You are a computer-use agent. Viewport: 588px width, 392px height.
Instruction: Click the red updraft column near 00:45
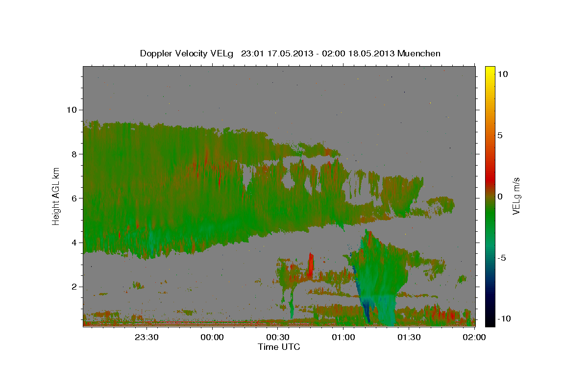pyautogui.click(x=311, y=265)
